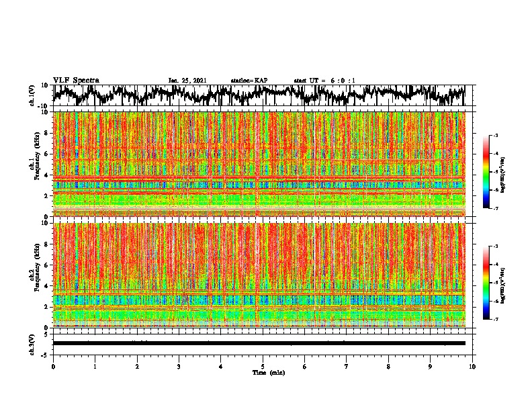Click the black ch.3 voltage bar
The width and height of the screenshot is (532, 411).
[x=259, y=343]
